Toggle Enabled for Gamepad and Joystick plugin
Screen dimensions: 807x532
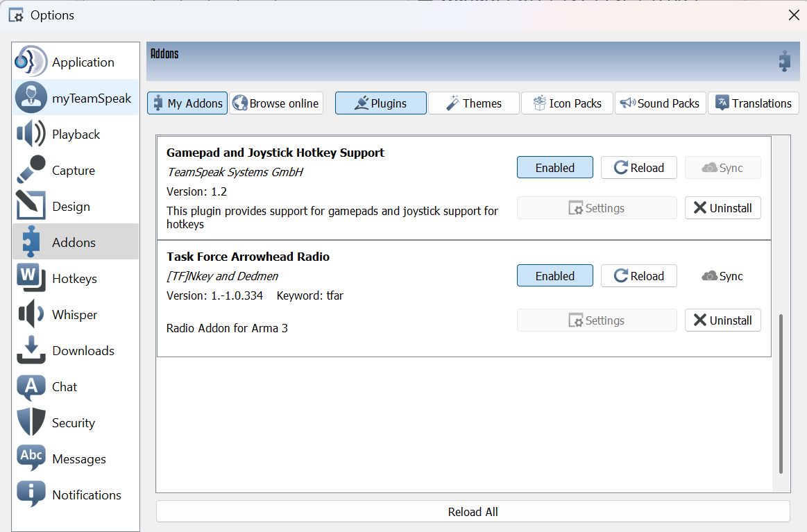pyautogui.click(x=555, y=168)
